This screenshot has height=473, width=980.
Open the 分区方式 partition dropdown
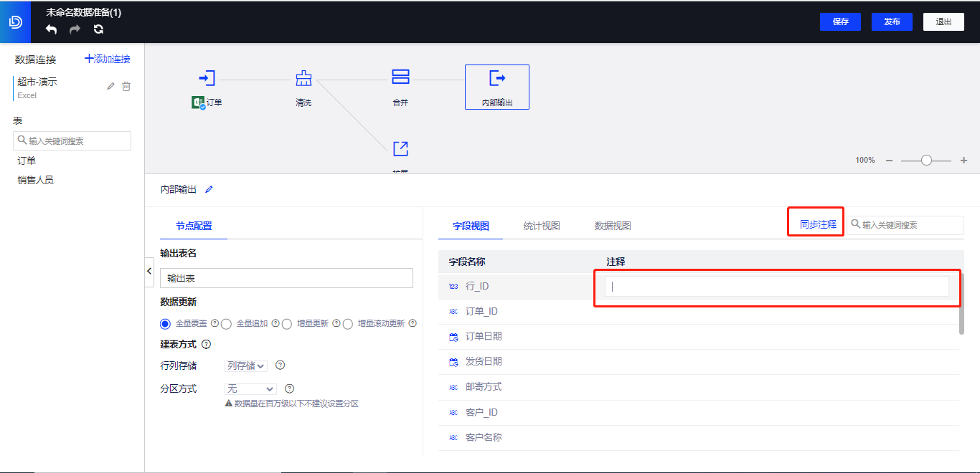249,388
